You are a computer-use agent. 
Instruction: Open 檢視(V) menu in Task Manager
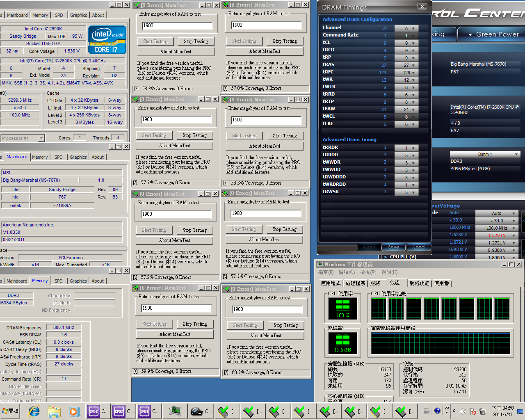(x=368, y=272)
